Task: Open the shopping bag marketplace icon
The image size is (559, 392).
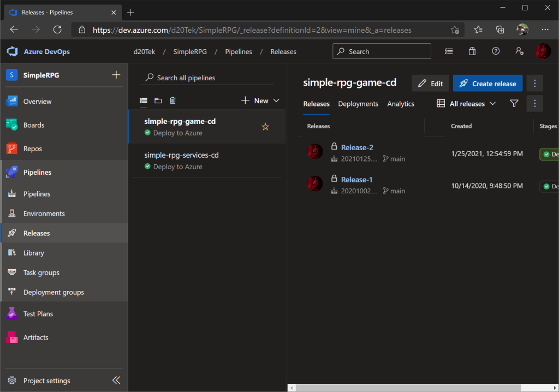Action: tap(472, 51)
